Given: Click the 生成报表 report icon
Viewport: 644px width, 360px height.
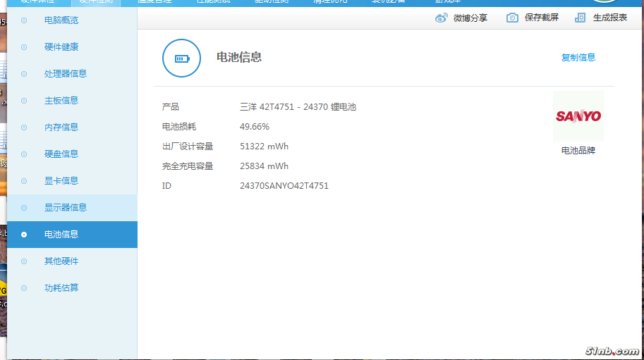Looking at the screenshot, I should click(580, 18).
